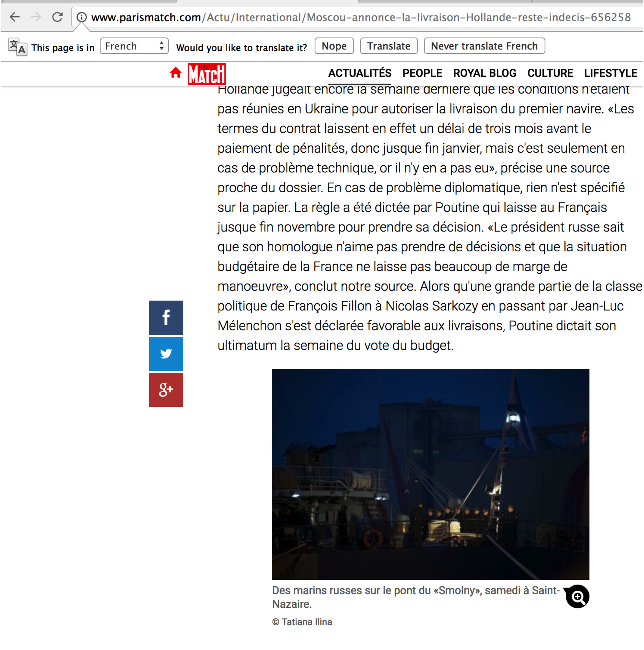Choose Never translate French

click(484, 46)
